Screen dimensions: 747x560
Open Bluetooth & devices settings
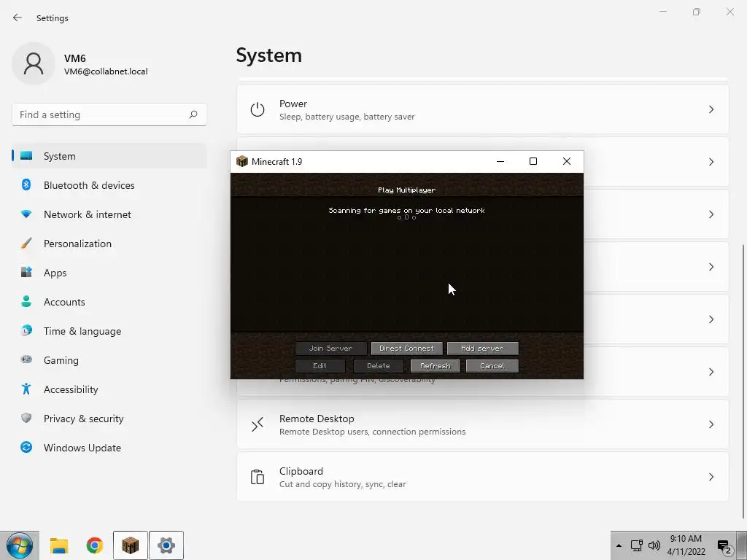[x=109, y=185]
